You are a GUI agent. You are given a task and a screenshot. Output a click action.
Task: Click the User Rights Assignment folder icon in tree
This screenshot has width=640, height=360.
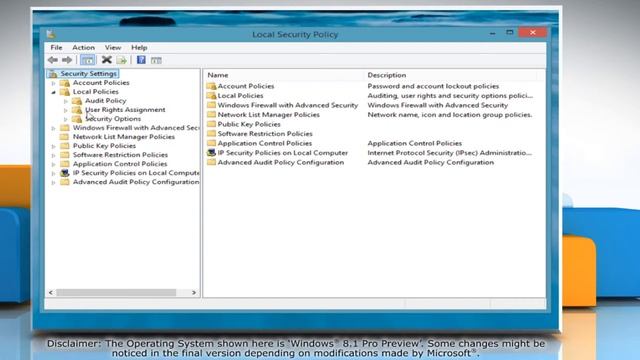[77, 110]
